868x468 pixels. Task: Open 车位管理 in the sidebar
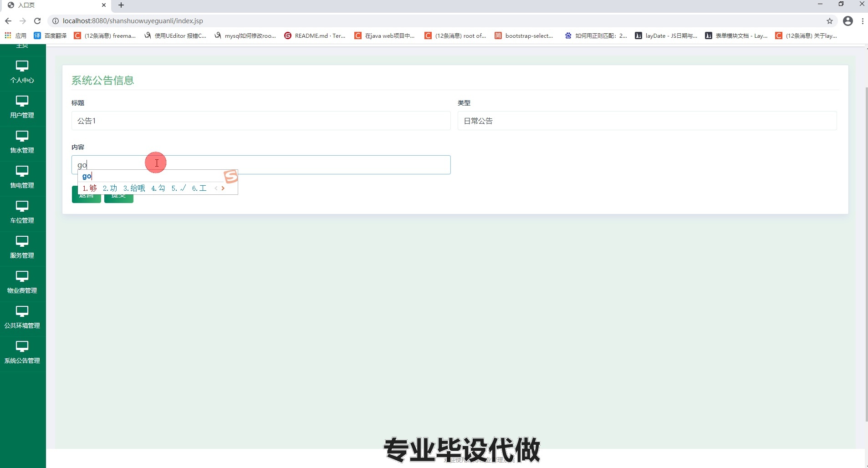click(x=22, y=212)
